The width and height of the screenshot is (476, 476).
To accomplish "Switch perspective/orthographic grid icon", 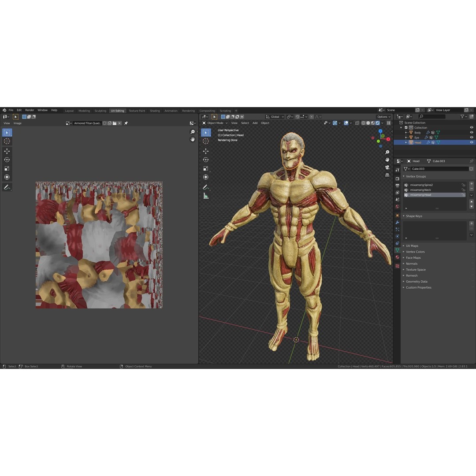I will click(387, 175).
